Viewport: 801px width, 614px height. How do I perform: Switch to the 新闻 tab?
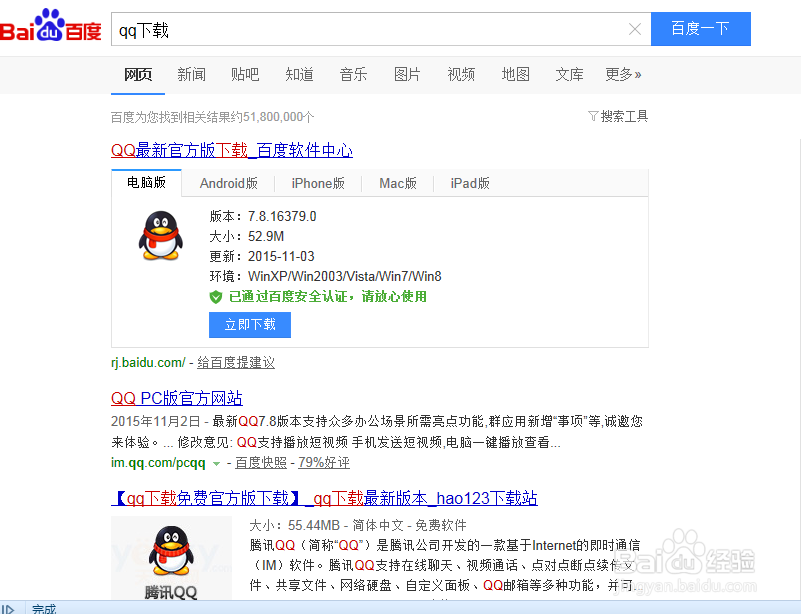coord(192,75)
